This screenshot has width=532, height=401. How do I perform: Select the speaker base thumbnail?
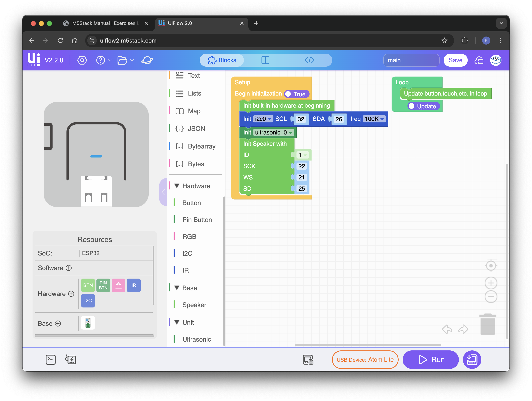click(x=88, y=323)
